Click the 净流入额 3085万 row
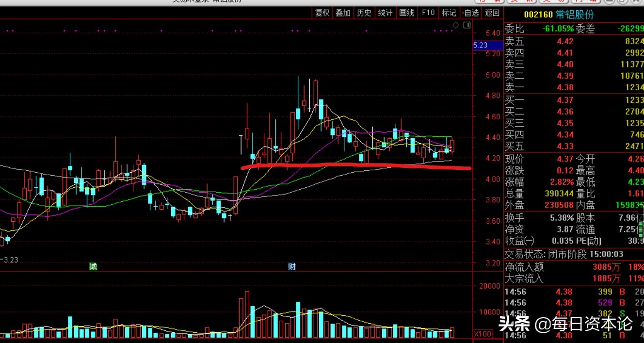Image resolution: width=644 pixels, height=343 pixels. pos(574,267)
